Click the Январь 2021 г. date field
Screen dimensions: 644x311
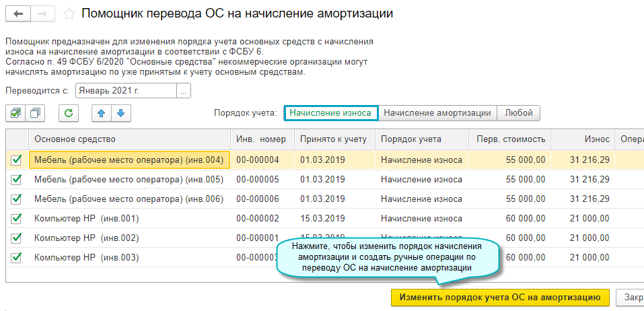point(124,90)
